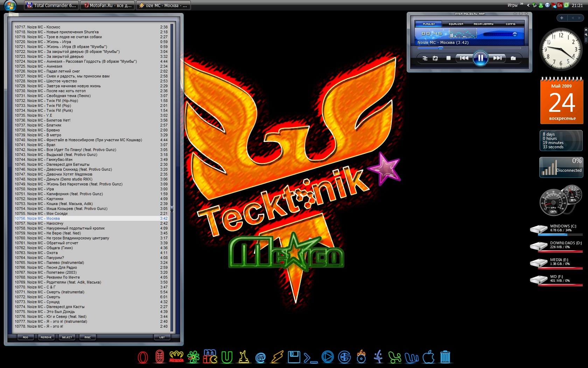Image resolution: width=588 pixels, height=368 pixels.
Task: Select track 10717 Noize MC - Космос
Action: pyautogui.click(x=91, y=27)
